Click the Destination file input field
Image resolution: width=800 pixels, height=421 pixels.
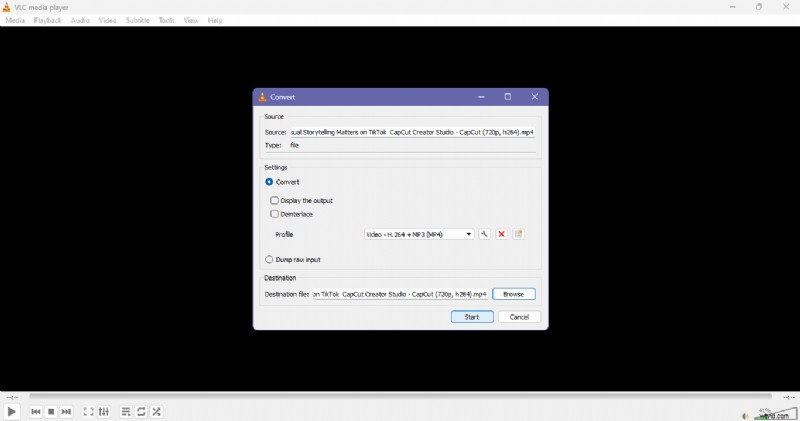coord(401,294)
